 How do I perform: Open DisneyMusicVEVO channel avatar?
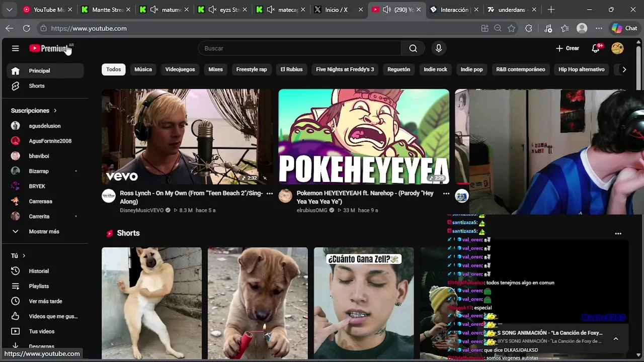tap(109, 196)
